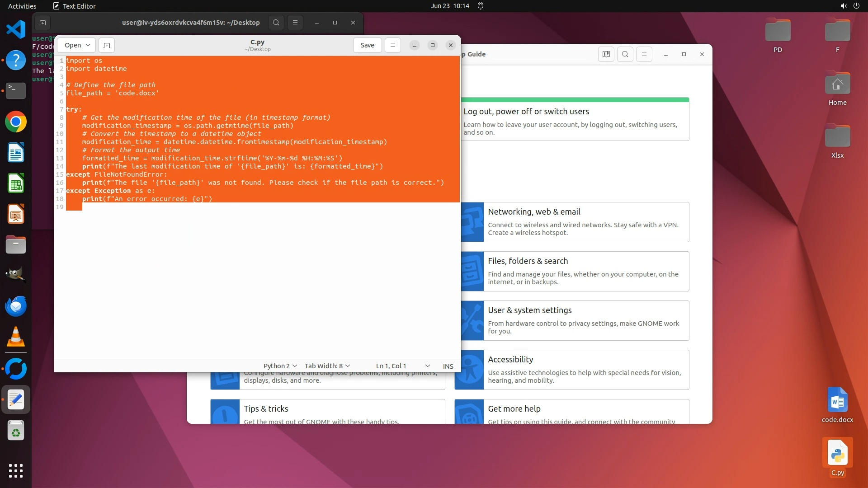Click the new document tab icon in Text Editor
The width and height of the screenshot is (868, 488).
(x=107, y=45)
